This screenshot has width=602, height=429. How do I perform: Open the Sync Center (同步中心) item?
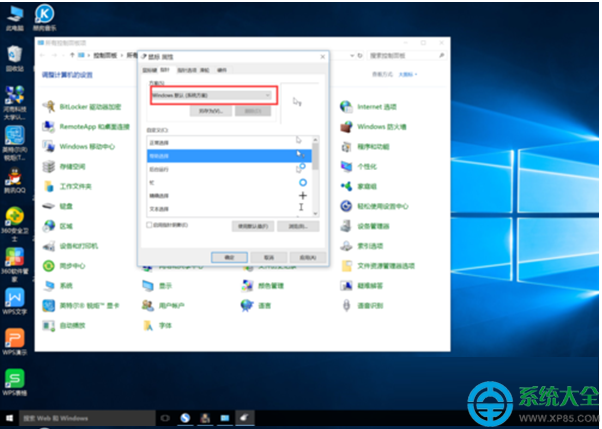[x=64, y=266]
